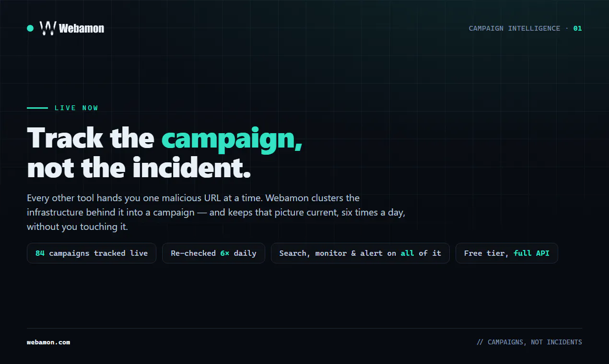
Task: Click the Webamon brand name text
Action: tap(82, 29)
